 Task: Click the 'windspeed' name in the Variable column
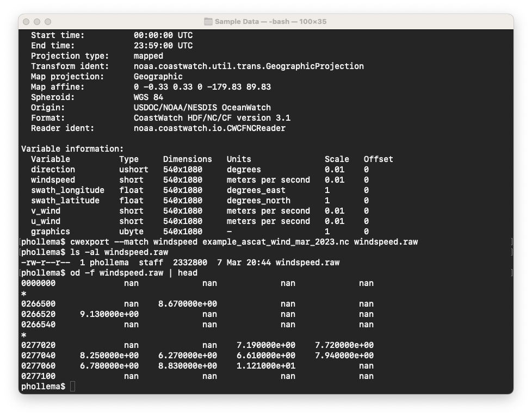tap(53, 180)
